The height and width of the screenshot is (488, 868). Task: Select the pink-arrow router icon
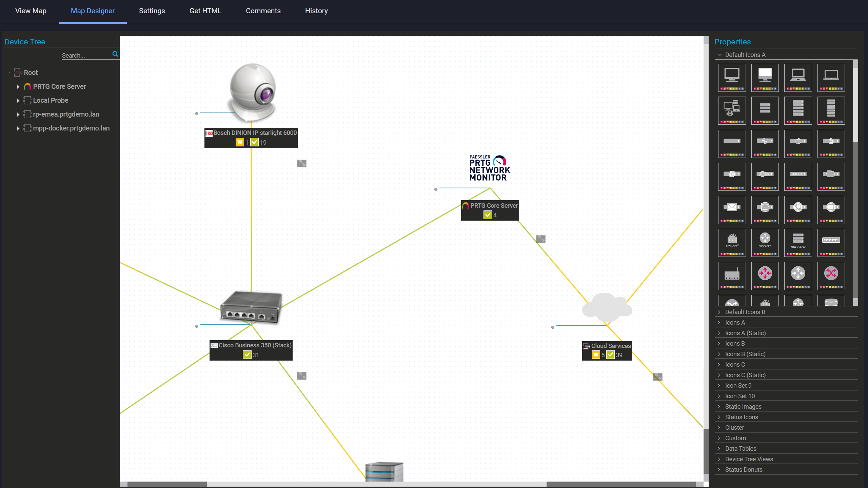(x=765, y=276)
